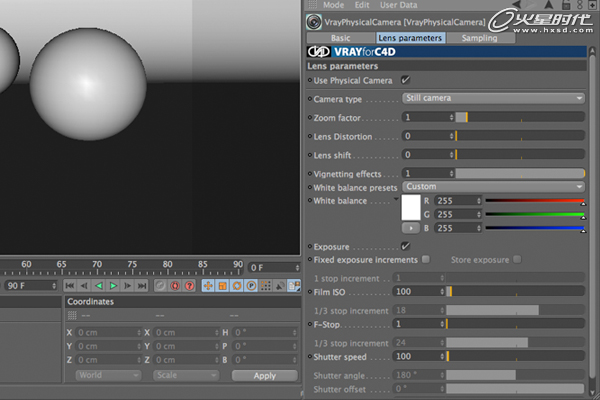Toggle the autokeying red button

click(x=174, y=286)
